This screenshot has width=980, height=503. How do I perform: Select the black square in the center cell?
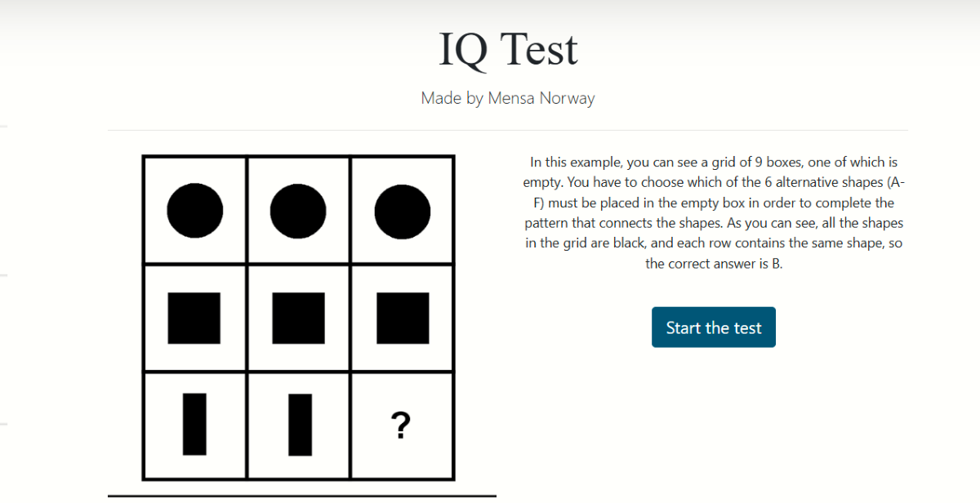click(298, 318)
